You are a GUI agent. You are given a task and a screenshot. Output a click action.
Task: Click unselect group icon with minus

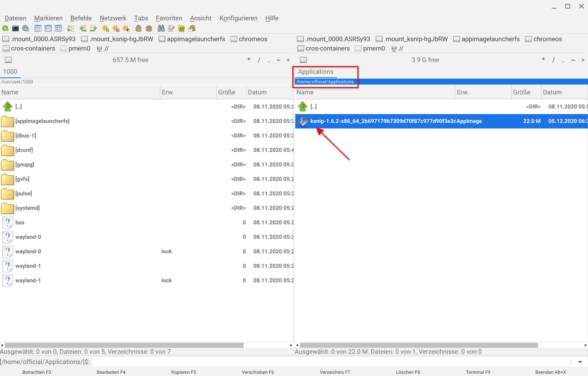(116, 29)
